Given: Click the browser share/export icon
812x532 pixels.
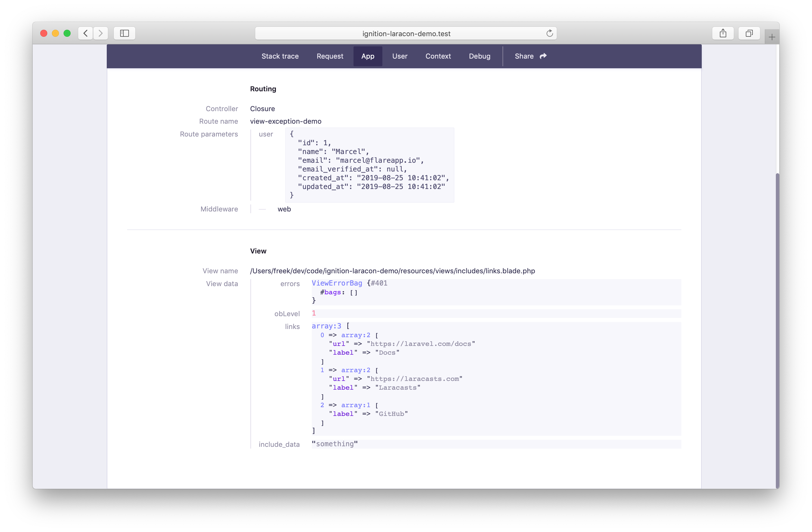Looking at the screenshot, I should tap(723, 33).
